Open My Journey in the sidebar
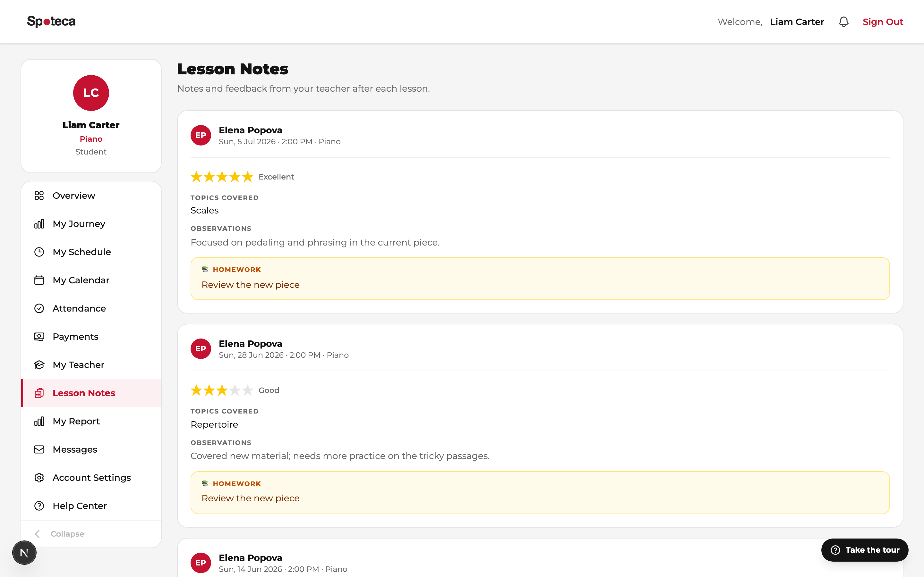924x577 pixels. click(91, 224)
